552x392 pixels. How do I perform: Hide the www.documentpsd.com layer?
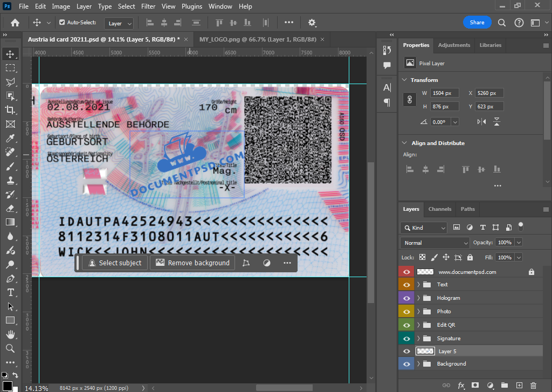coord(406,272)
